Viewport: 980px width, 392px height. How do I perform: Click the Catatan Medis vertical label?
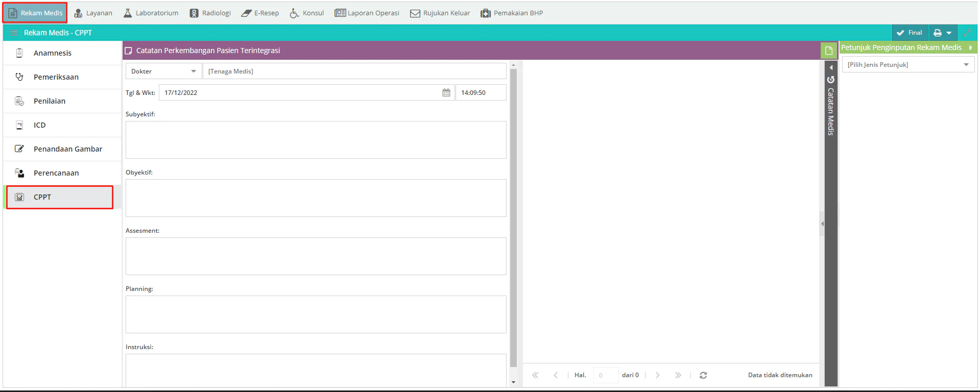click(831, 111)
